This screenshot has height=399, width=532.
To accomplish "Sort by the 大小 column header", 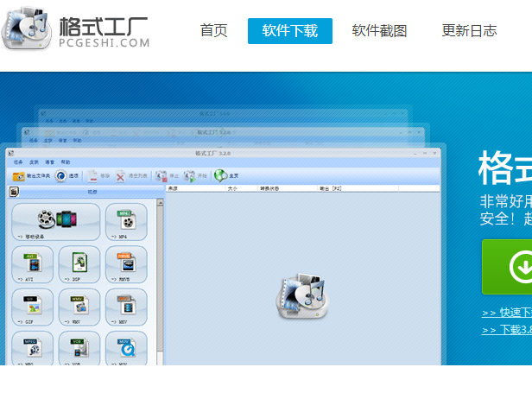I will (242, 188).
